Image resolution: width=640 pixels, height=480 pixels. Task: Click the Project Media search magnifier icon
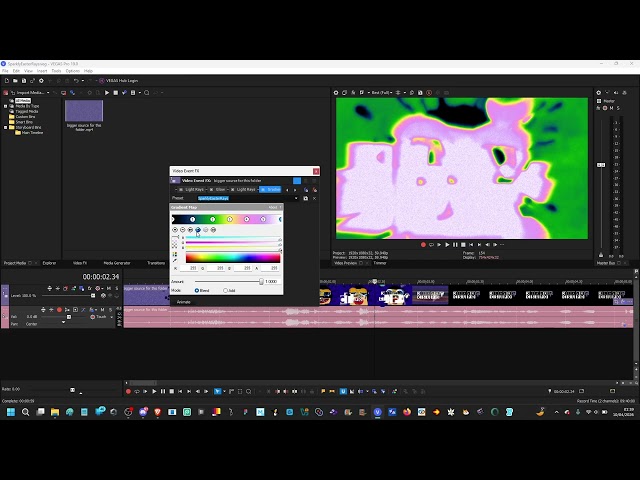click(x=147, y=93)
